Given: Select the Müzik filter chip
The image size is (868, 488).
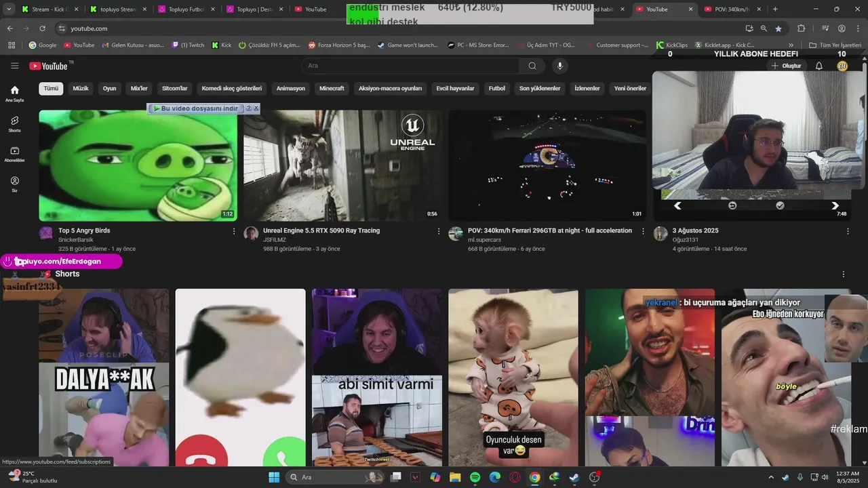Looking at the screenshot, I should [x=81, y=88].
